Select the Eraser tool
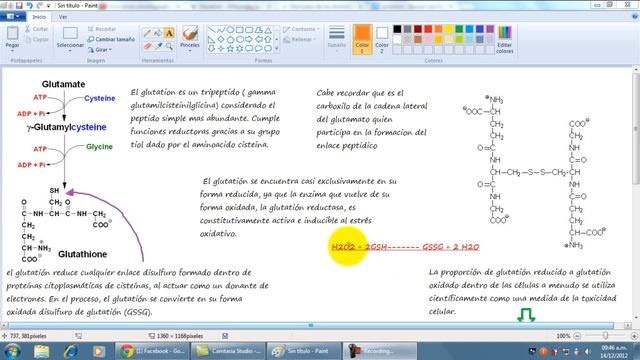The width and height of the screenshot is (640, 360). point(147,46)
